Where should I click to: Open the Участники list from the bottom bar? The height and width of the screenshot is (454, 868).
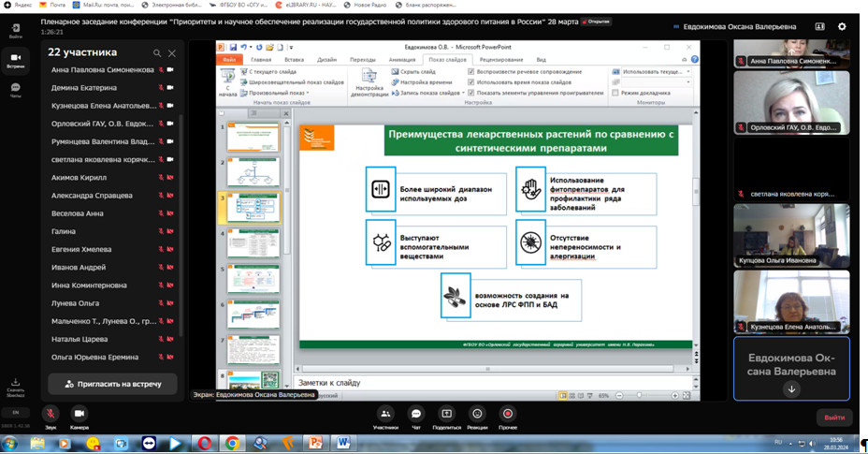[x=385, y=414]
